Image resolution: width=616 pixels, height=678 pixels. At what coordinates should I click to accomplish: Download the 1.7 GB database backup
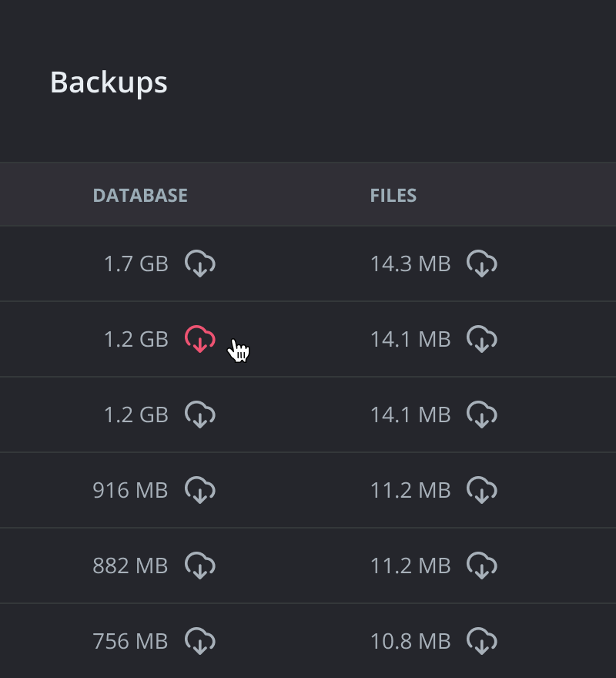click(x=199, y=263)
